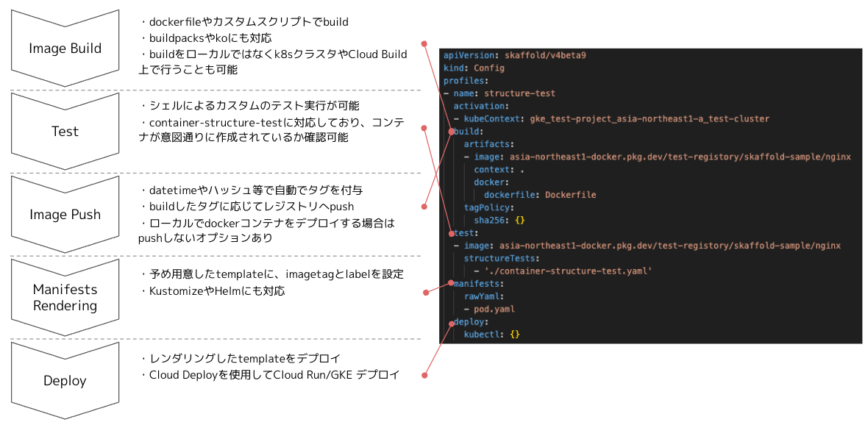Click the 'docker:' key in the YAML
This screenshot has width=868, height=425.
(x=491, y=182)
